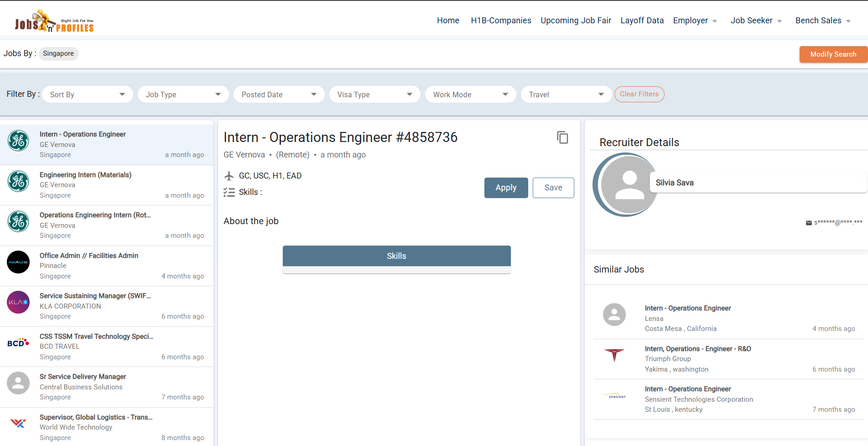Click the JobsnProfiles logo
868x446 pixels.
pyautogui.click(x=54, y=21)
